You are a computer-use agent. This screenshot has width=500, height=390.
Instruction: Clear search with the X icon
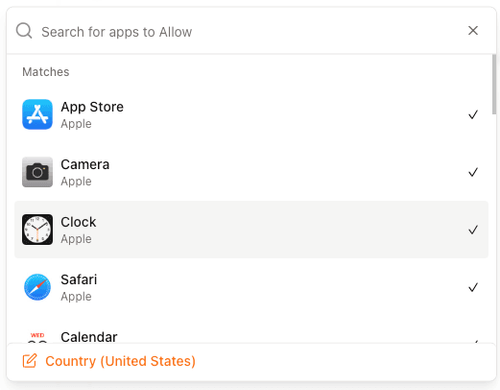coord(473,31)
